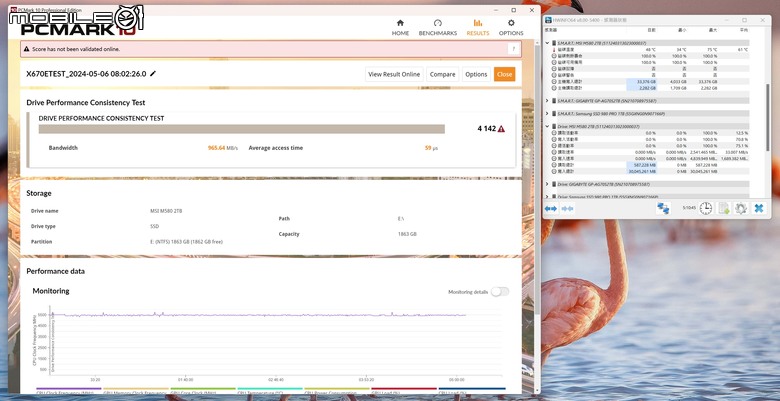Click the average access time value 59 µs
This screenshot has height=401, width=780.
(431, 148)
